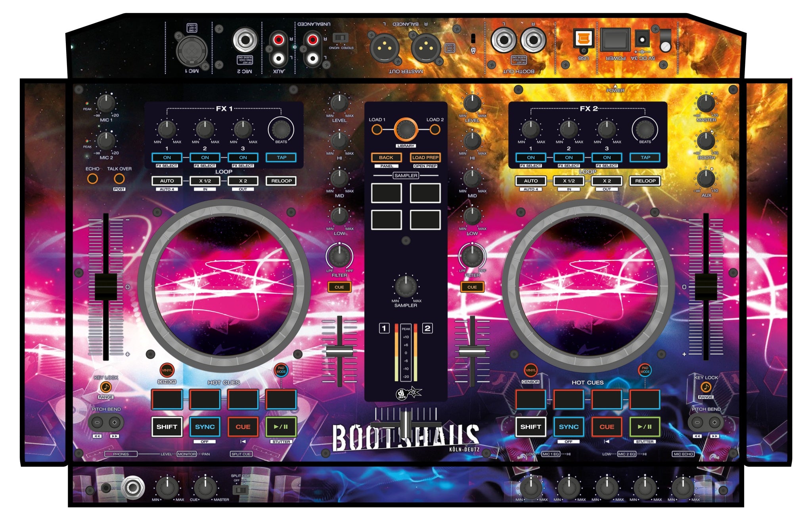Enable FX 2 effect 3 ON button

(x=607, y=157)
